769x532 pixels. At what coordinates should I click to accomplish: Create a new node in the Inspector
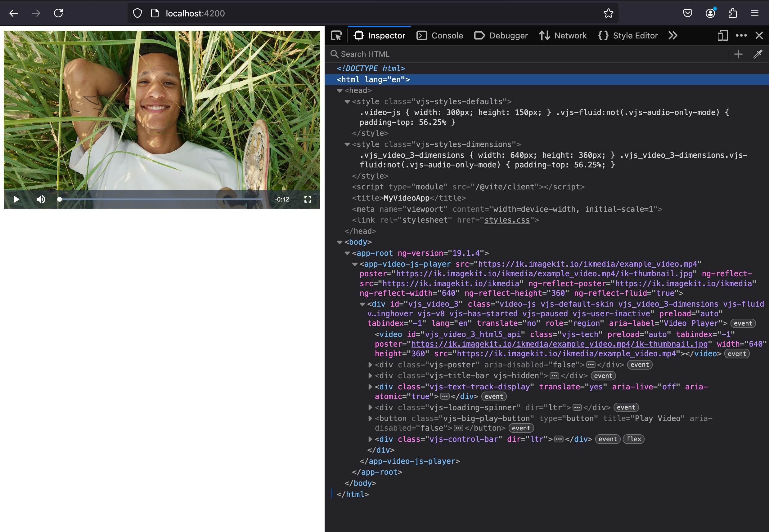(x=738, y=54)
